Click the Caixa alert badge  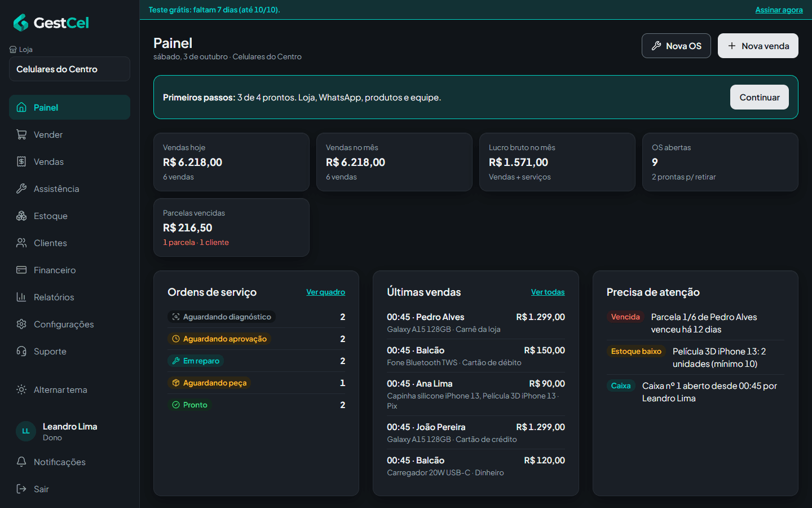click(x=621, y=386)
